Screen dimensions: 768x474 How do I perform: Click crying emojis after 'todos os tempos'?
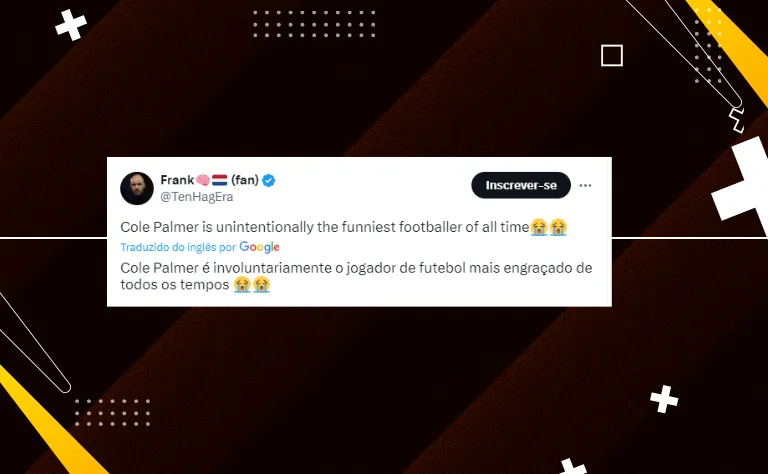252,285
